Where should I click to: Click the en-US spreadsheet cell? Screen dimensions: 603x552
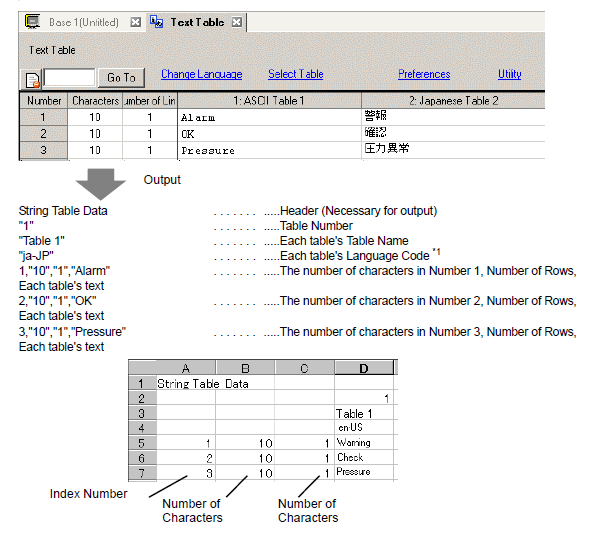point(364,428)
